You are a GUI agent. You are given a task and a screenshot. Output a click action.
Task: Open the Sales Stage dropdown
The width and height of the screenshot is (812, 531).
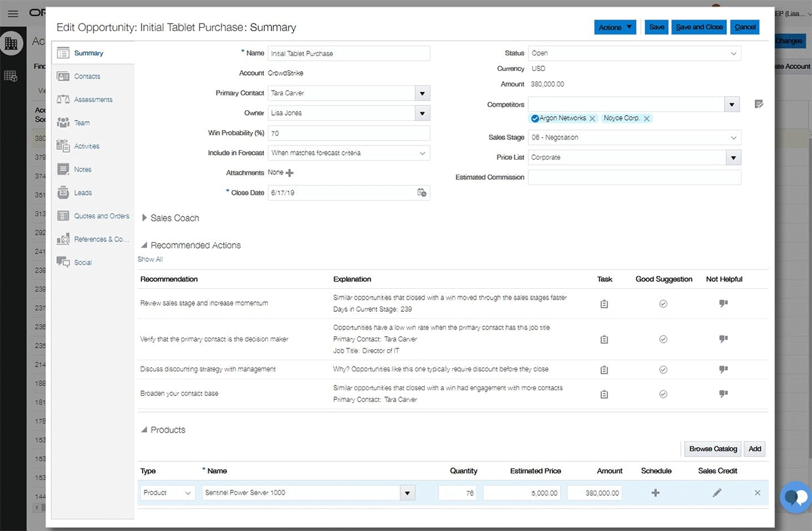(734, 138)
